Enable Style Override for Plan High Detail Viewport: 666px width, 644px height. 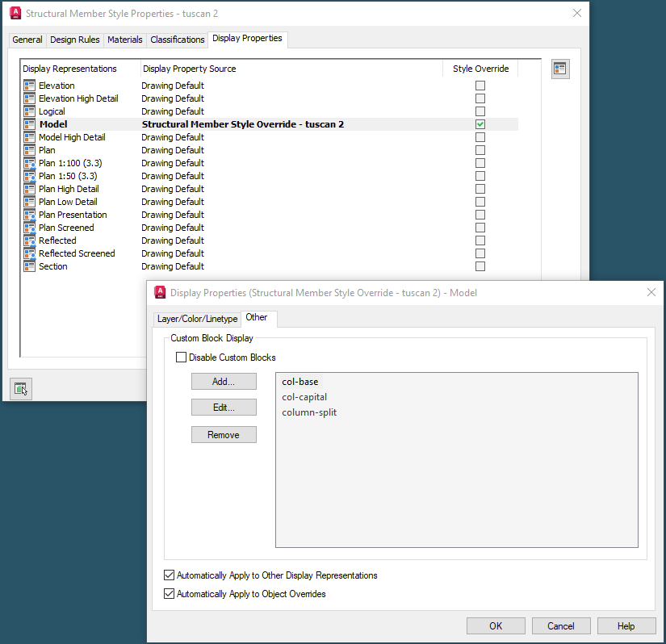coord(480,188)
